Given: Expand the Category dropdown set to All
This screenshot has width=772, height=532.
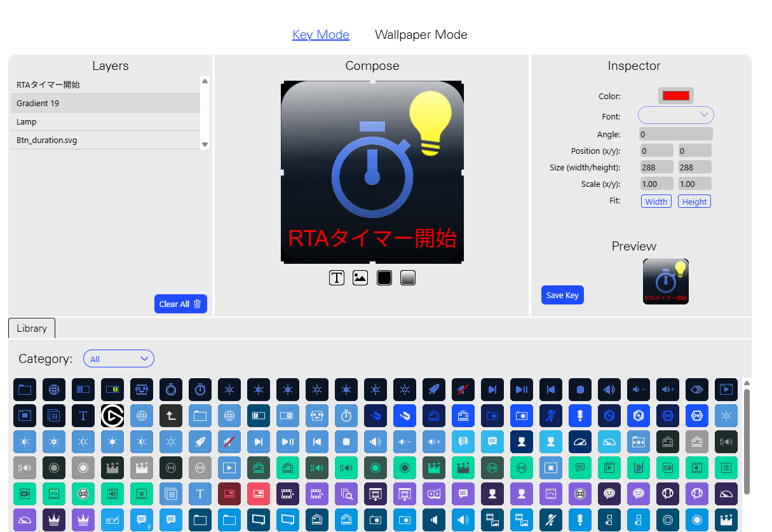Looking at the screenshot, I should point(119,359).
